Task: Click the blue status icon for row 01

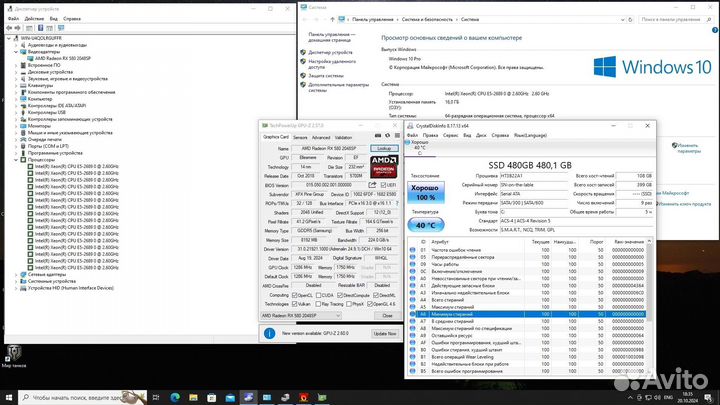Action: pos(412,250)
